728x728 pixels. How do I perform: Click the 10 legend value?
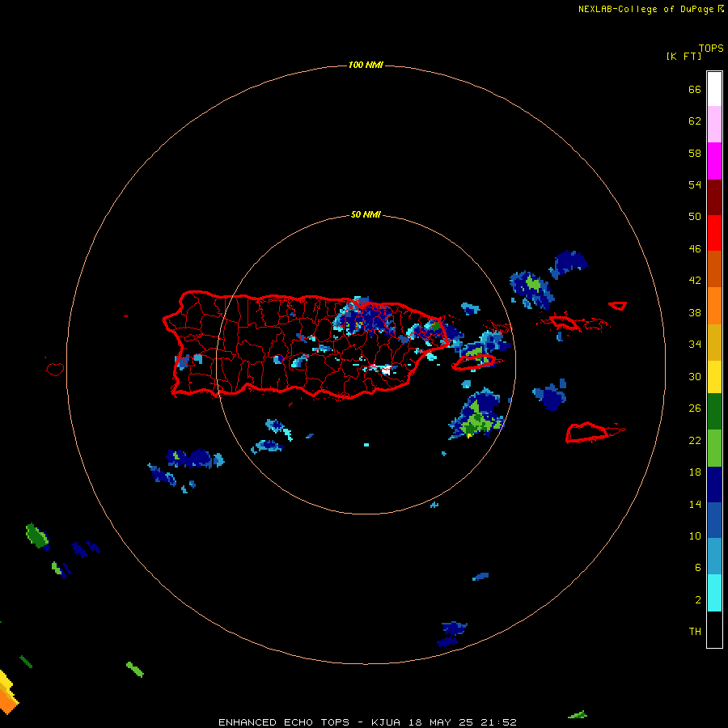[x=695, y=535]
